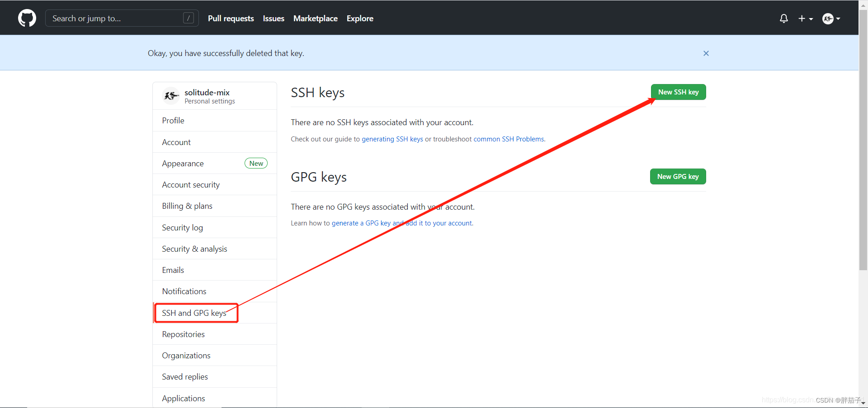868x408 pixels.
Task: Open solitude-mix profile name link
Action: 207,92
